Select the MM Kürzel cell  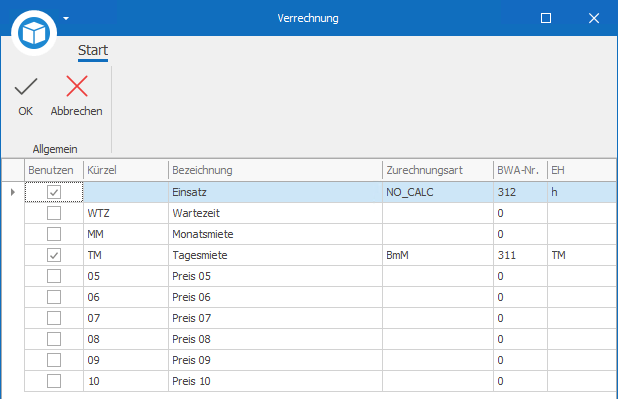[x=126, y=234]
